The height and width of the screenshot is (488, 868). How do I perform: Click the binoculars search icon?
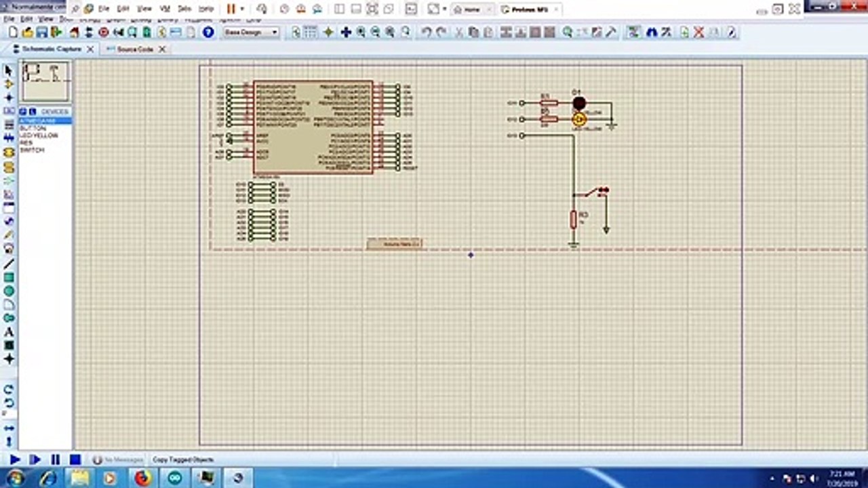click(x=652, y=33)
